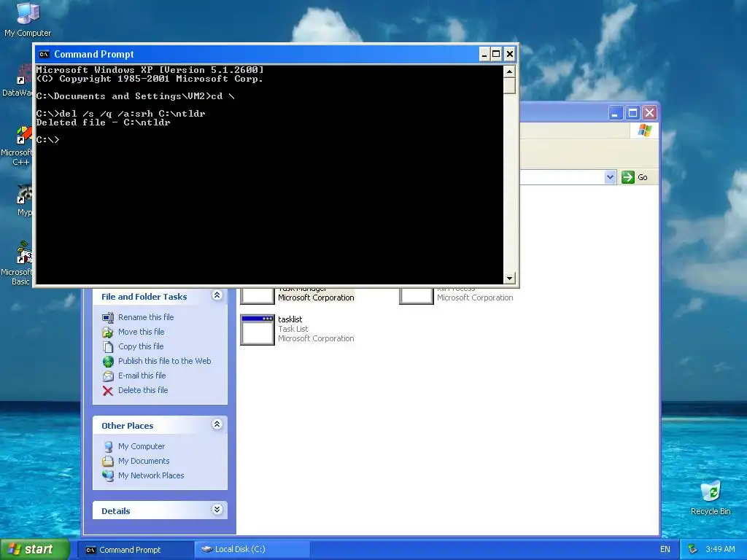Click the My Documents folder icon
Image resolution: width=747 pixels, height=560 pixels.
pyautogui.click(x=108, y=462)
